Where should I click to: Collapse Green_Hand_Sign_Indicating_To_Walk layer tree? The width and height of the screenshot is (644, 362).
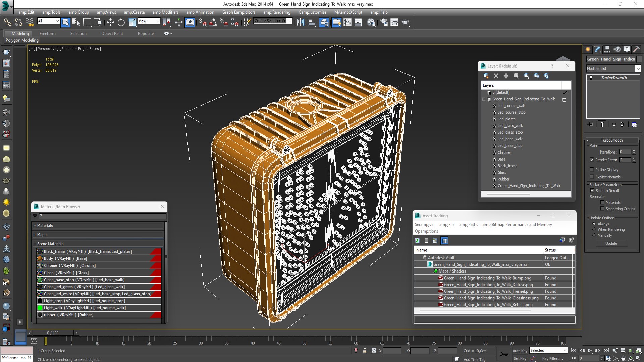(484, 99)
